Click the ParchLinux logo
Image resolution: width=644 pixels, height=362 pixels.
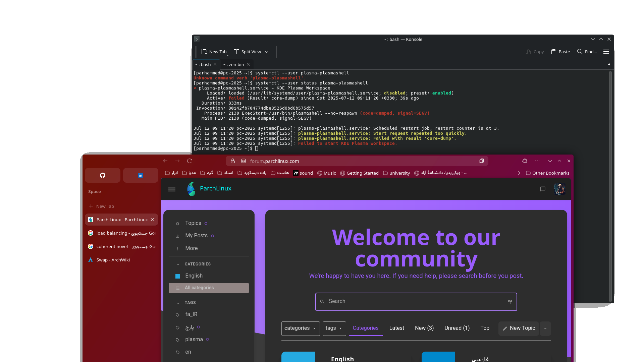[209, 189]
